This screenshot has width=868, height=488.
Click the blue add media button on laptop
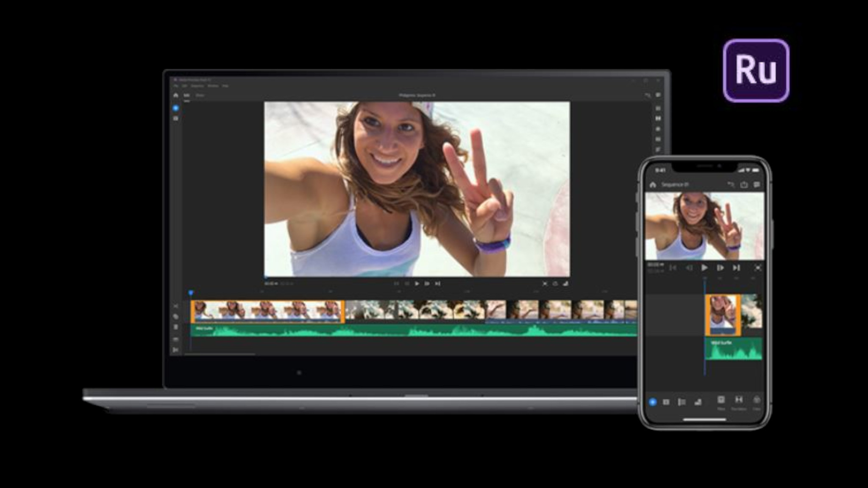pyautogui.click(x=175, y=109)
